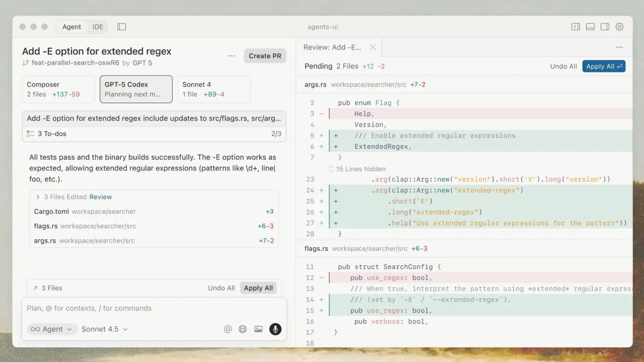Click the Create PR button

point(265,56)
